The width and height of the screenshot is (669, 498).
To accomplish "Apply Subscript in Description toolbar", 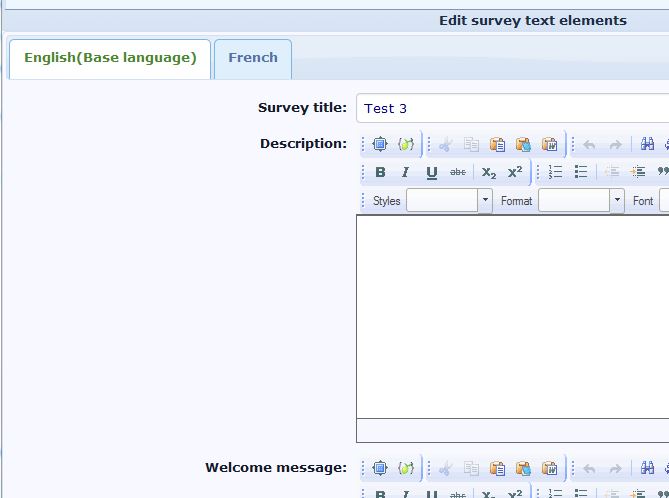I will coord(489,172).
